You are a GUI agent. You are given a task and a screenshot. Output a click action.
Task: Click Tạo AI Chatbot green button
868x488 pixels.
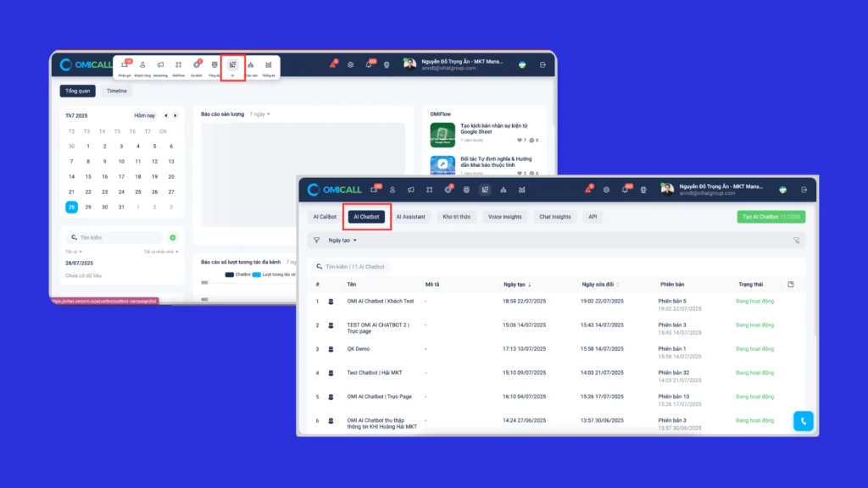click(771, 217)
